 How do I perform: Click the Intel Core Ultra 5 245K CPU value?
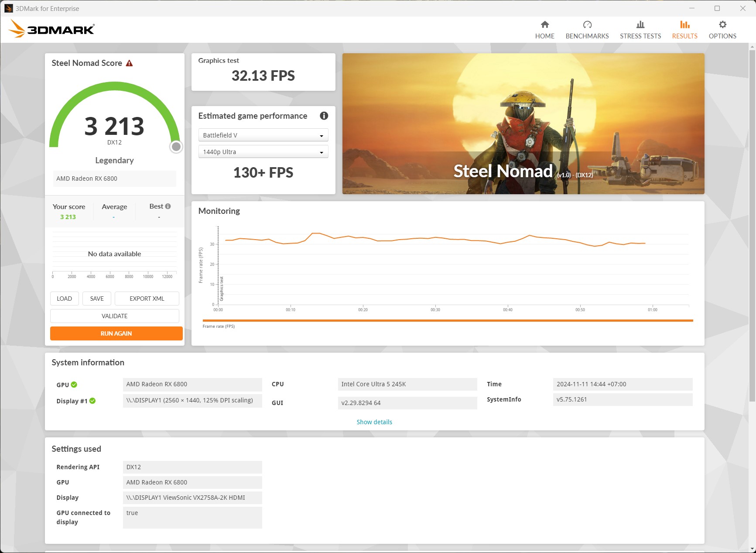point(407,384)
